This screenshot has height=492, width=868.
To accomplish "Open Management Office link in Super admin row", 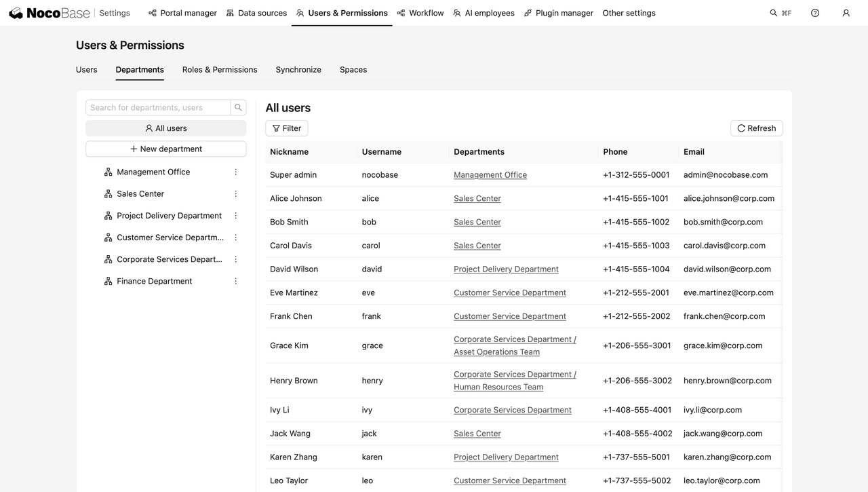I will pyautogui.click(x=490, y=175).
